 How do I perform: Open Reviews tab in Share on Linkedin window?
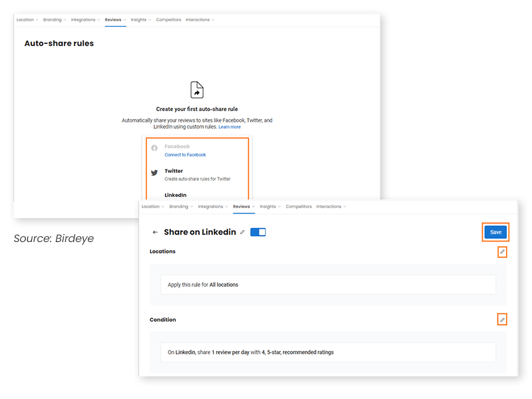click(243, 206)
